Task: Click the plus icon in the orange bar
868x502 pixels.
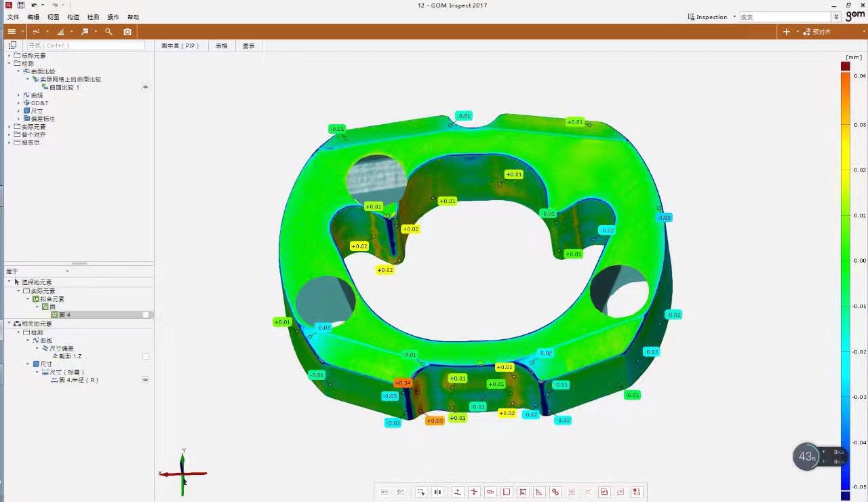Action: coord(786,32)
